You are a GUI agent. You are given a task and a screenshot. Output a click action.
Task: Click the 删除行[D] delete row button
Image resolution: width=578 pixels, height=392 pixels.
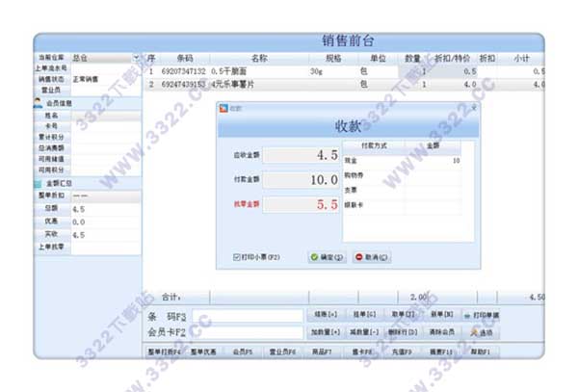click(x=403, y=332)
